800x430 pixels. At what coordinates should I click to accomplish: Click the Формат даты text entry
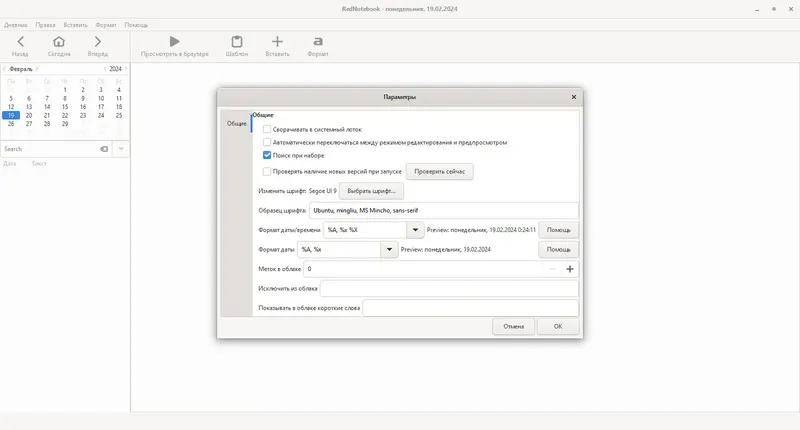point(339,249)
